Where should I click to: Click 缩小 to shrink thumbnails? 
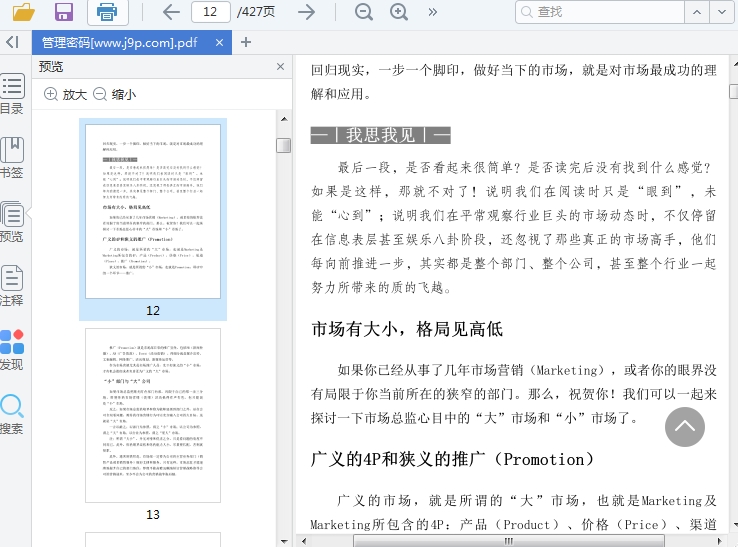115,94
